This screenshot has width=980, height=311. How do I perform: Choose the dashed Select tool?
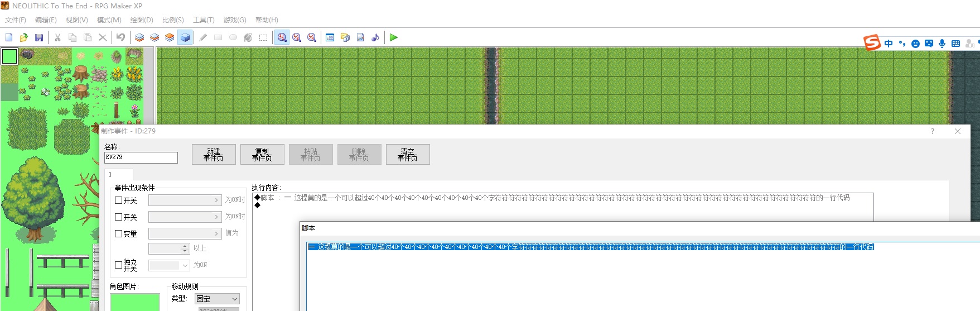coord(263,37)
